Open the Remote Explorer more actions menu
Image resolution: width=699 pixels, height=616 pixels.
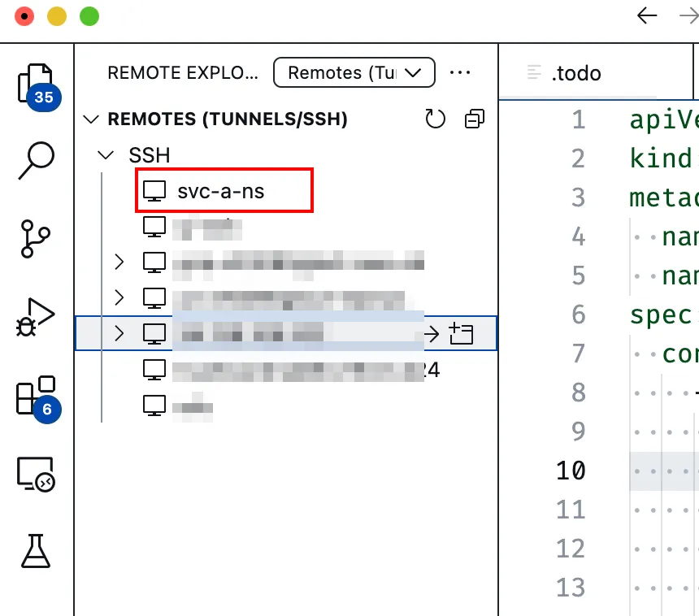point(459,72)
